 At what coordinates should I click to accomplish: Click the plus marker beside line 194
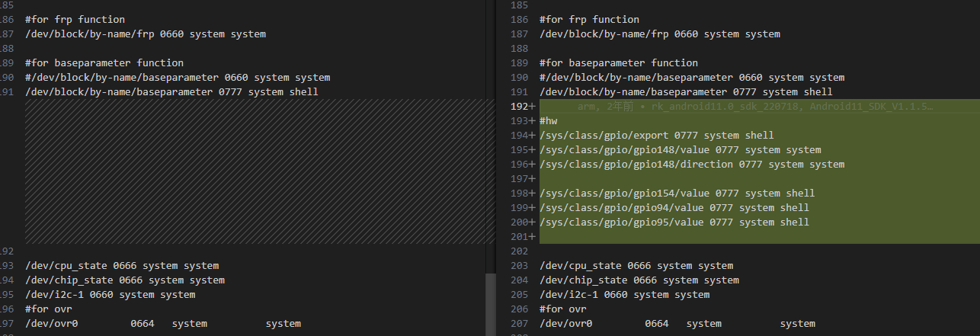[x=532, y=136]
